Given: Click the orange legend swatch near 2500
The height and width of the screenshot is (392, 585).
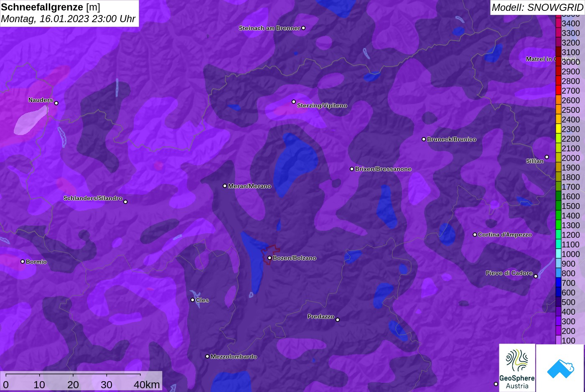Looking at the screenshot, I should pos(558,109).
